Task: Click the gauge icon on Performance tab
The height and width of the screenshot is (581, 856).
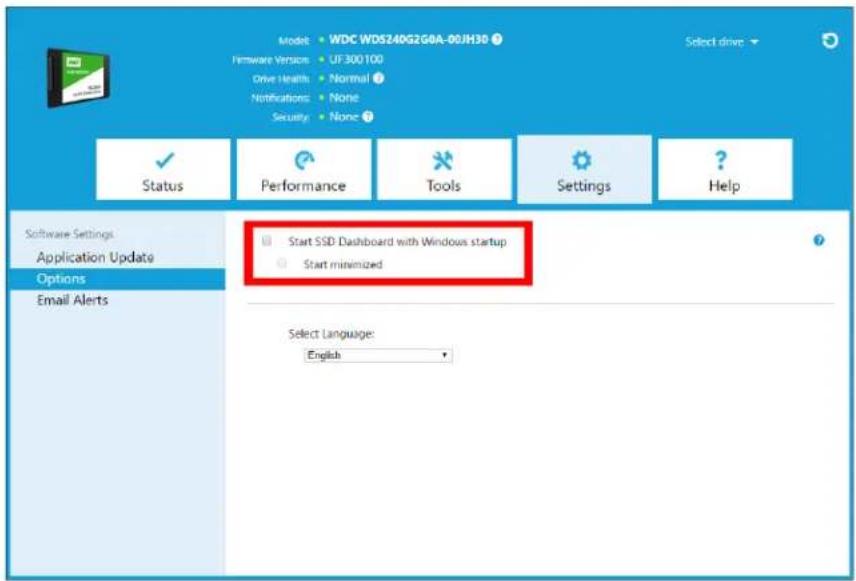Action: [304, 161]
